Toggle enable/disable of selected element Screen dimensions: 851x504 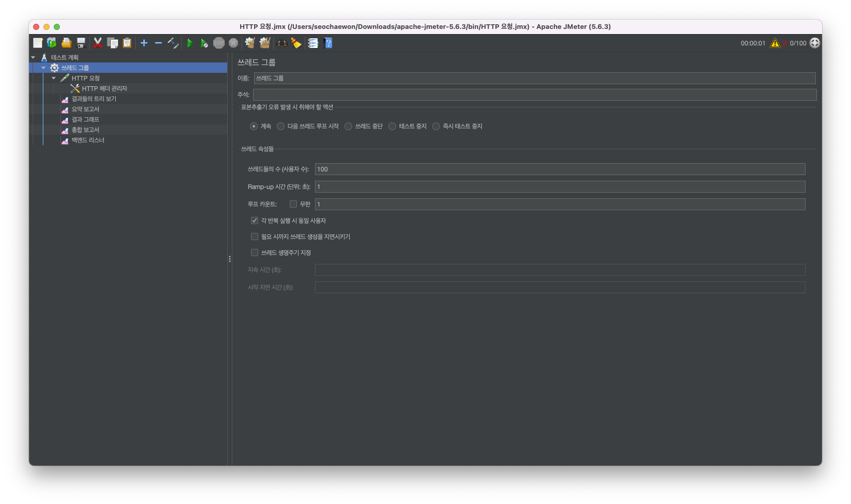click(x=173, y=43)
